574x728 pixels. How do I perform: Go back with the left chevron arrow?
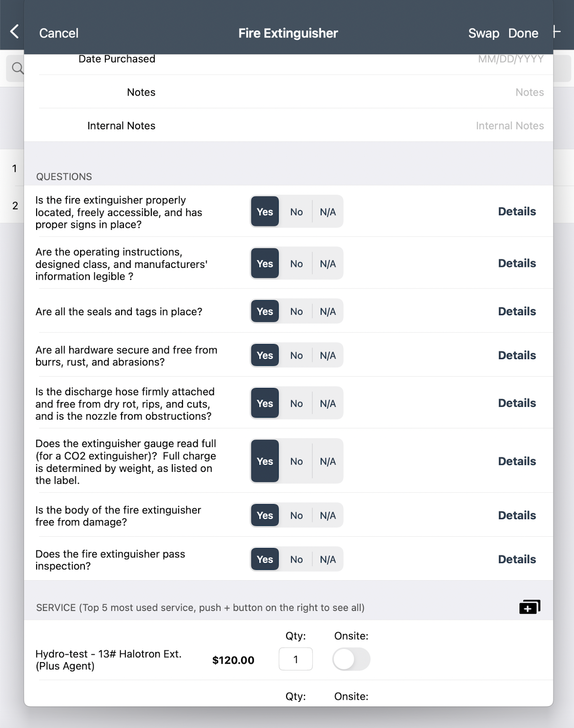14,31
